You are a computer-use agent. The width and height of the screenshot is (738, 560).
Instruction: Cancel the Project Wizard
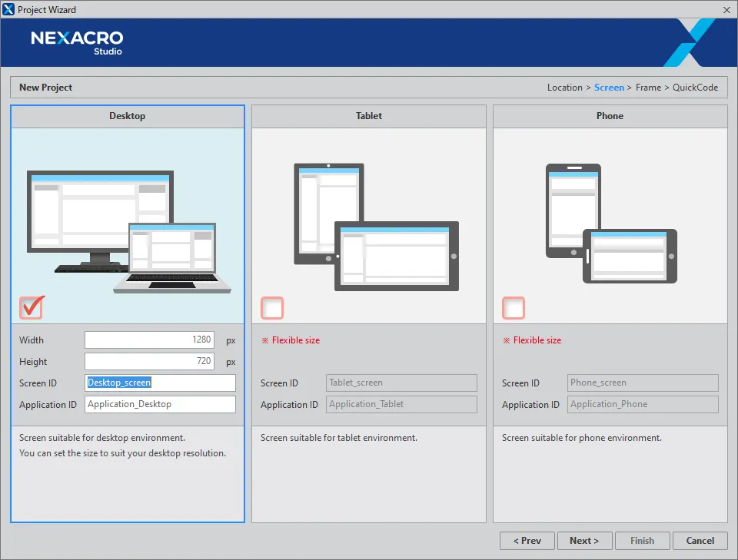pyautogui.click(x=700, y=541)
